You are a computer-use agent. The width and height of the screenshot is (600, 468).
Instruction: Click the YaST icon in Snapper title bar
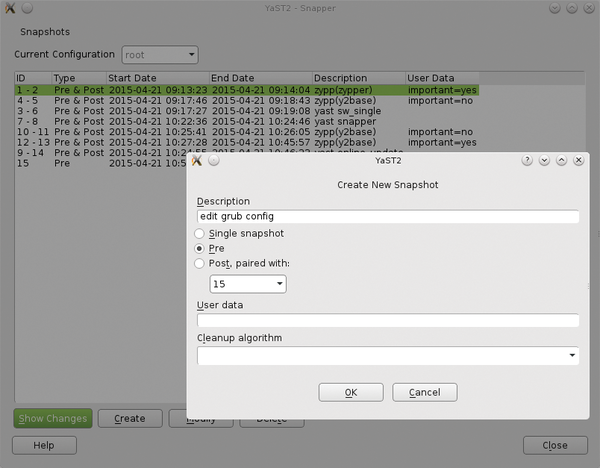(x=10, y=8)
